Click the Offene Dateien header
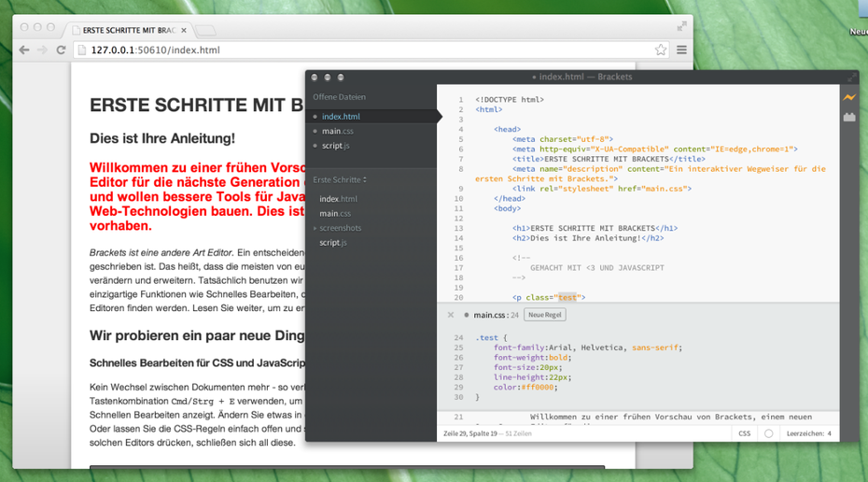868x482 pixels. click(x=340, y=97)
